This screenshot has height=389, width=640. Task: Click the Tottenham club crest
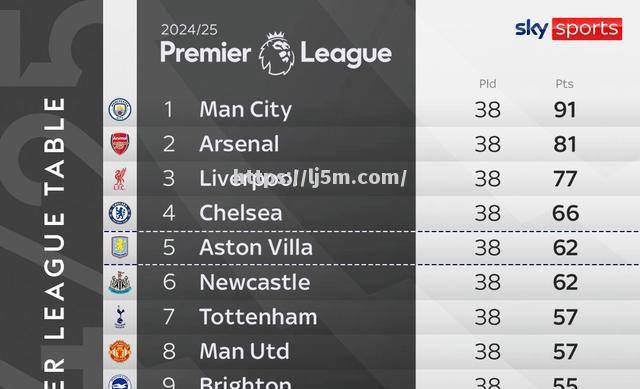point(120,316)
